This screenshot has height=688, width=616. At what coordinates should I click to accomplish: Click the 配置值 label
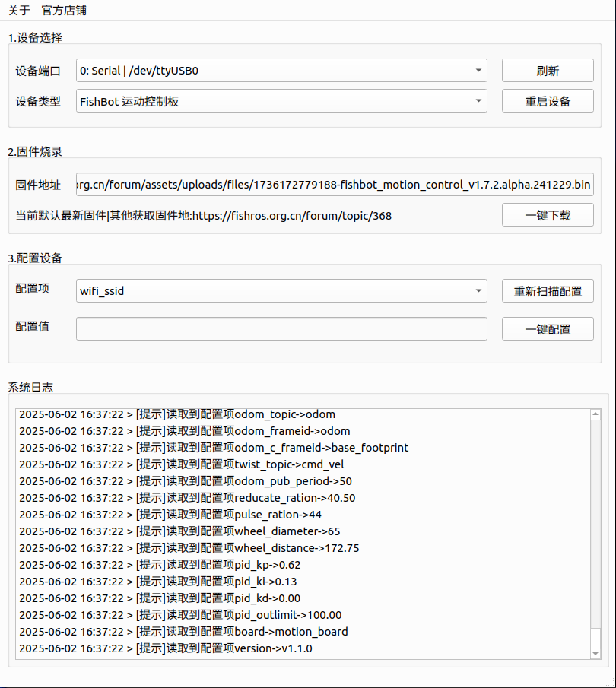(32, 326)
